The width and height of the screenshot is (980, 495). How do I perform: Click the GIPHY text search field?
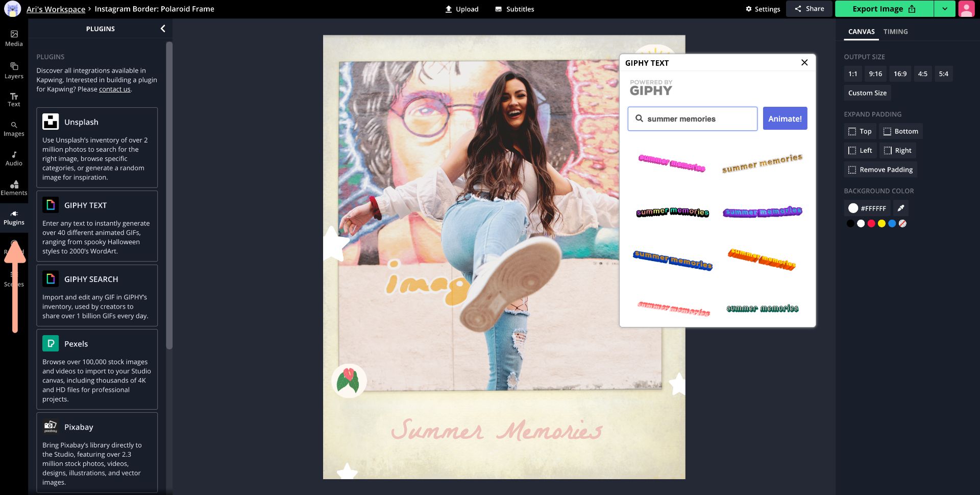(697, 119)
